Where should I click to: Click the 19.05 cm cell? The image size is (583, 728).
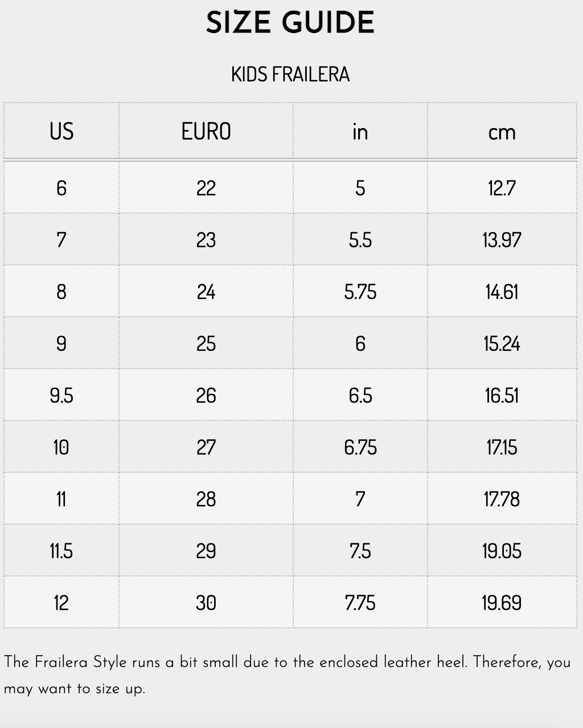click(x=502, y=551)
